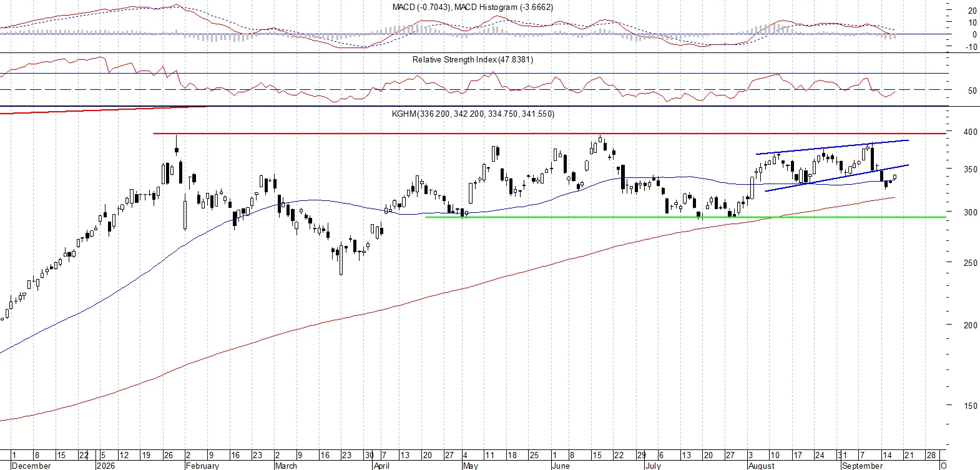This screenshot has width=980, height=470.
Task: Click the upper blue channel trendline
Action: point(832,147)
